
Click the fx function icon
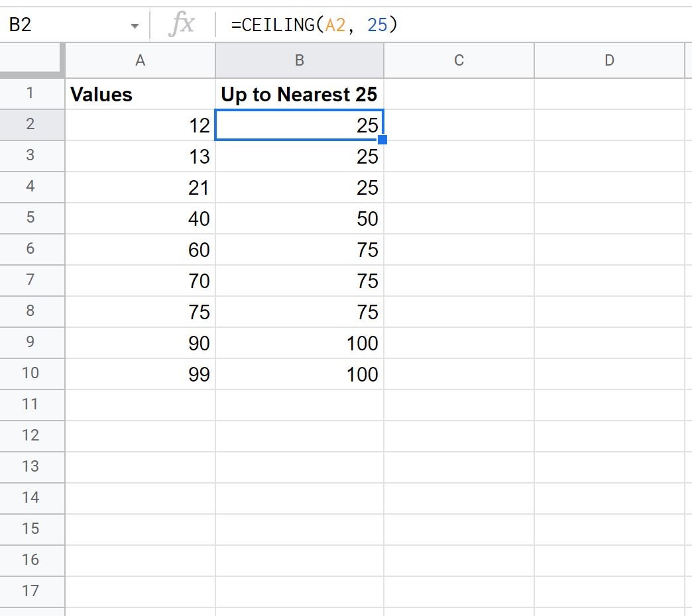tap(182, 25)
